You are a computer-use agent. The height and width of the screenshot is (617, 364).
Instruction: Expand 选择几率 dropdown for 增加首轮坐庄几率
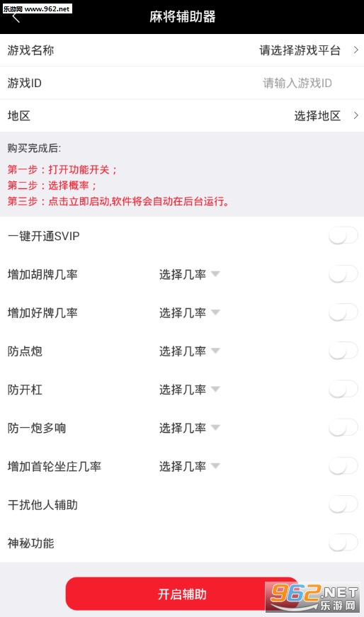pos(189,466)
